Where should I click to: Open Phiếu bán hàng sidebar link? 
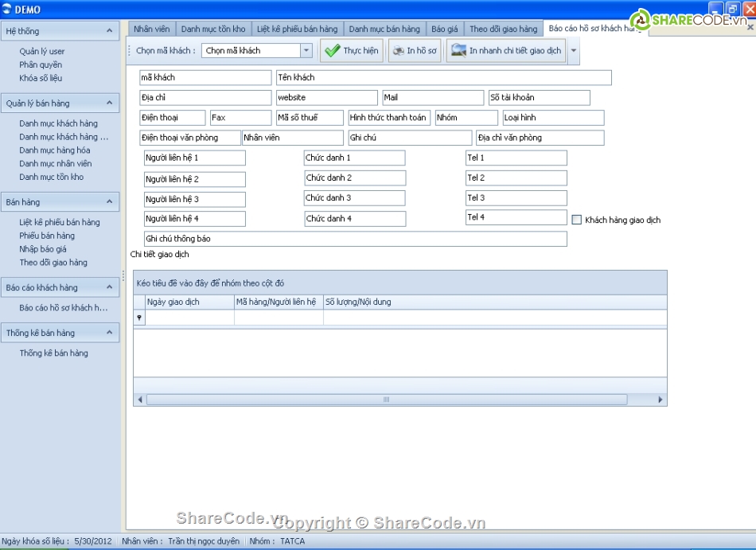point(47,236)
